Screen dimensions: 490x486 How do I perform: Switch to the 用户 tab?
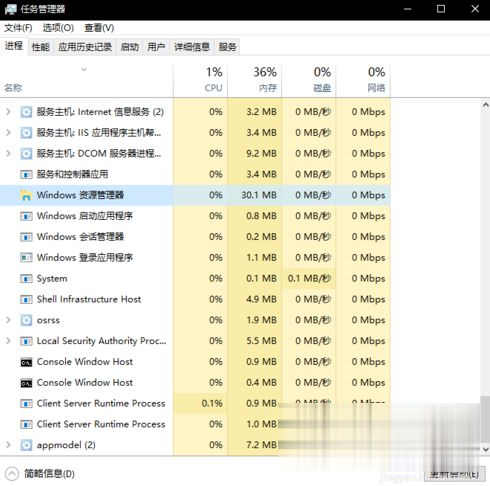pyautogui.click(x=156, y=47)
